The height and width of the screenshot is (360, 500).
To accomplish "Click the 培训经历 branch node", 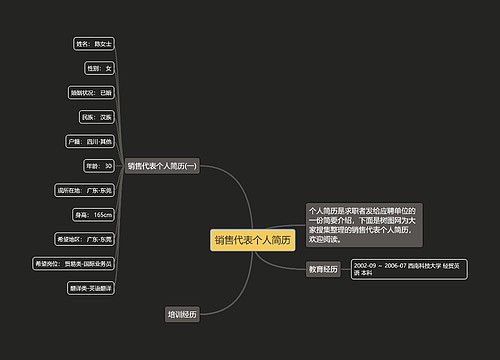I will [x=182, y=314].
